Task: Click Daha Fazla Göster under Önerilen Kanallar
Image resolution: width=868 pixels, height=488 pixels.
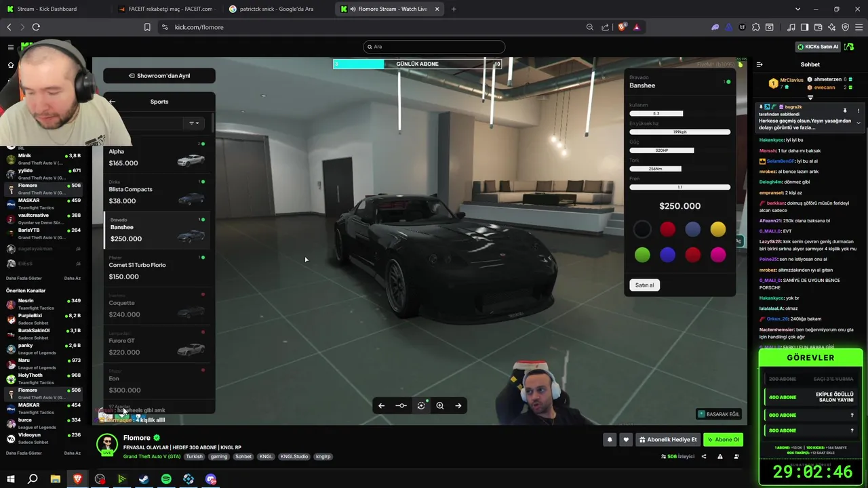Action: 24,453
